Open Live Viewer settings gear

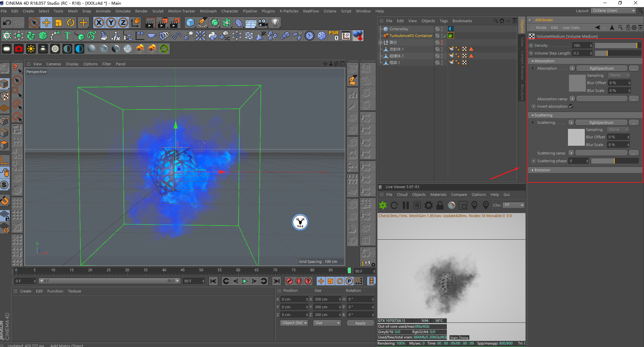tap(429, 205)
